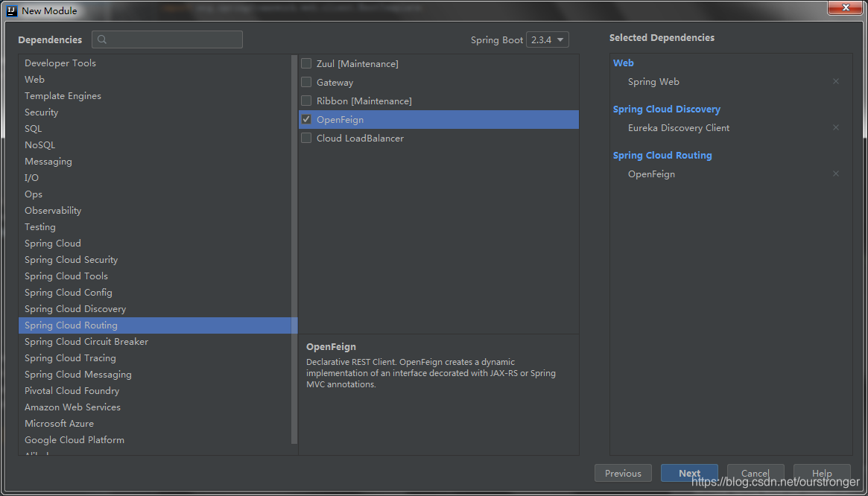
Task: Click the IntelliJ logo in the title bar
Action: tap(13, 10)
